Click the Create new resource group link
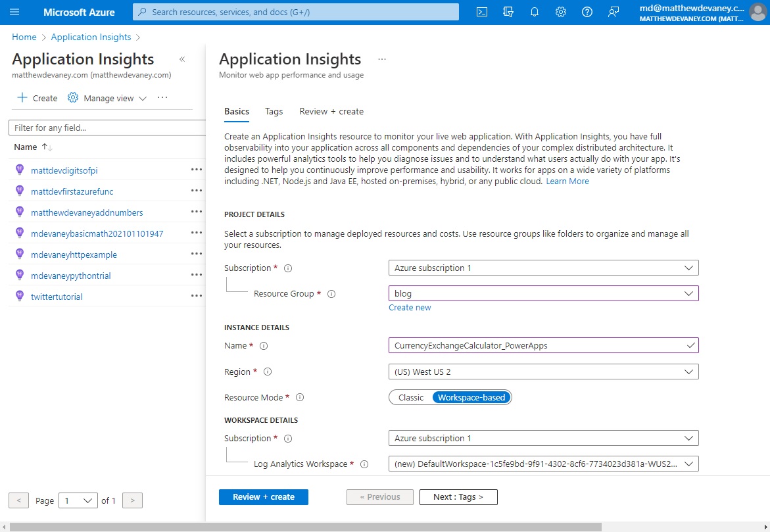 click(410, 307)
